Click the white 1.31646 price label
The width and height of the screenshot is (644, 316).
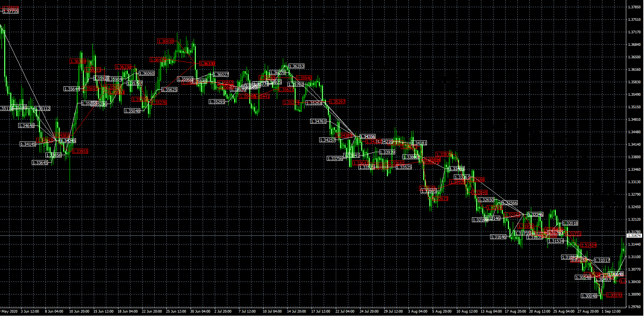coord(498,237)
